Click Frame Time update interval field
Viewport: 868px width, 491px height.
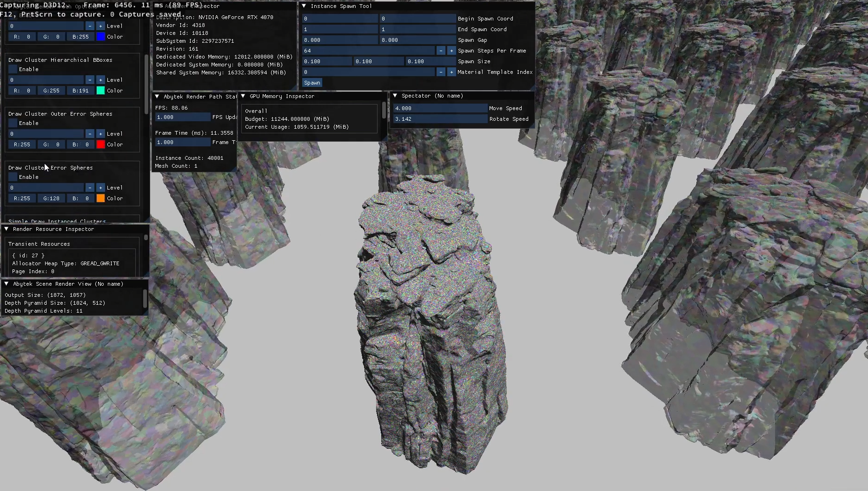point(183,142)
